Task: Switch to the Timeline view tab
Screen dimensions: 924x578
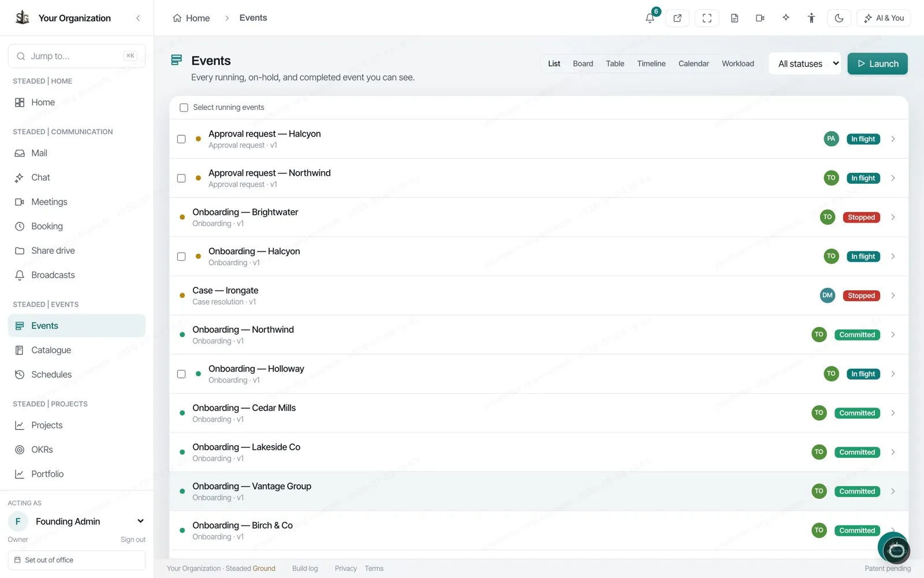Action: 651,64
